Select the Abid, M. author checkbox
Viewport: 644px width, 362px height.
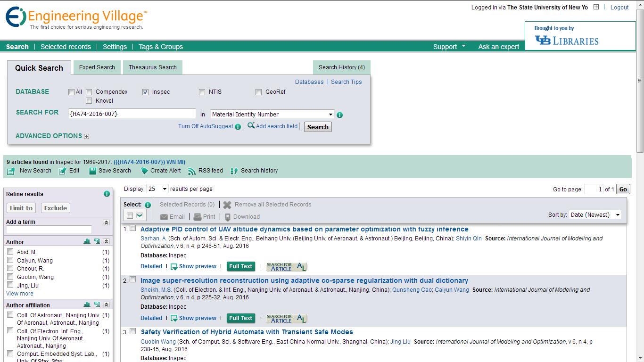(x=10, y=252)
